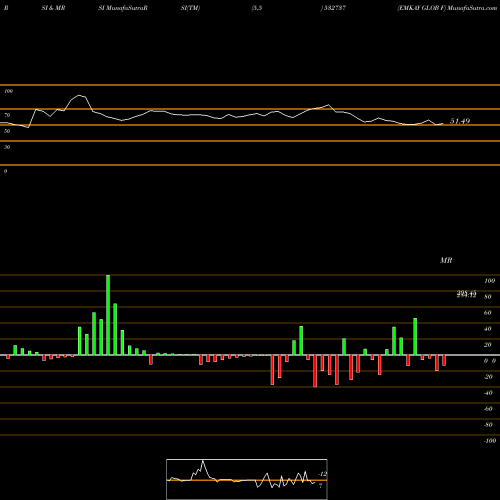Click the overlapping price value near 80
Screen dimensions: 500x500
(x=466, y=294)
